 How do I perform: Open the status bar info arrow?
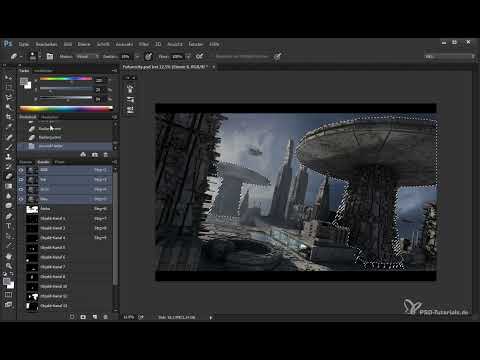pos(211,317)
